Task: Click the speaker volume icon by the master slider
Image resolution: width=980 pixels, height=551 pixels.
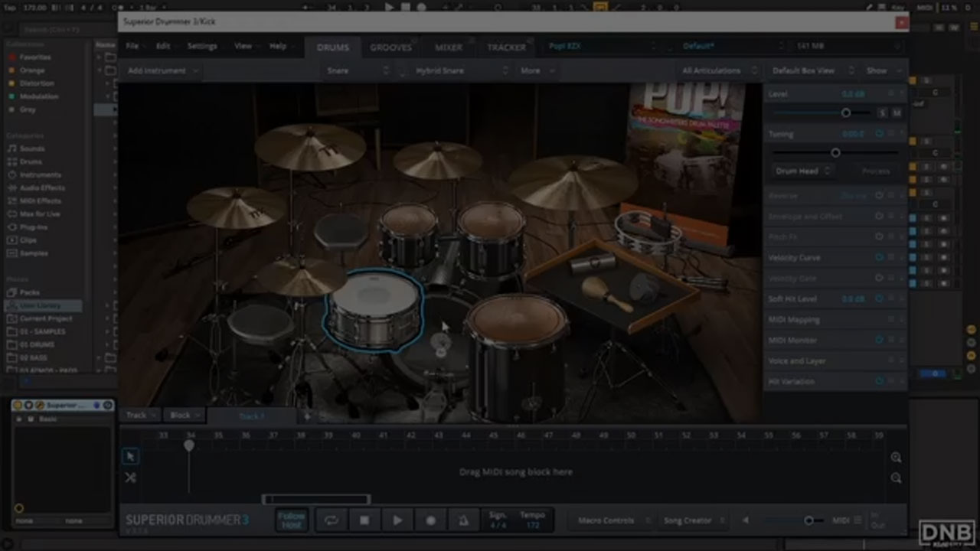Action: [746, 520]
